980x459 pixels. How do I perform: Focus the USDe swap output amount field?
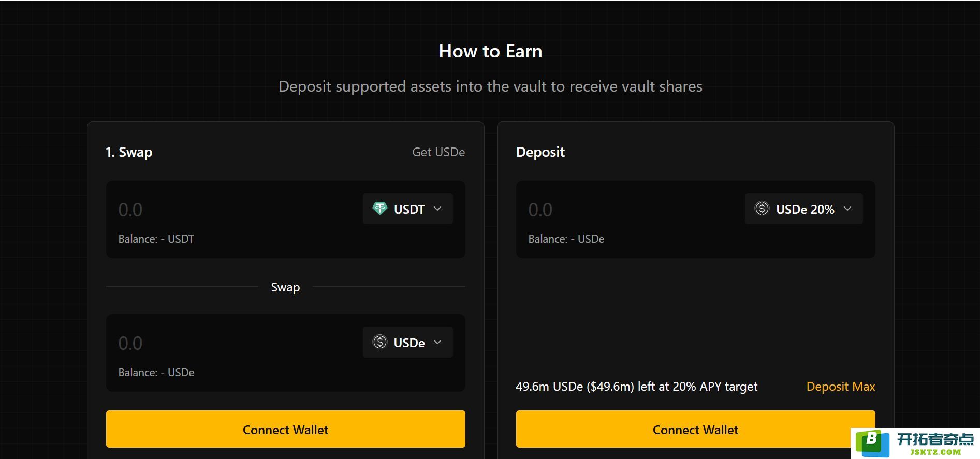(233, 343)
